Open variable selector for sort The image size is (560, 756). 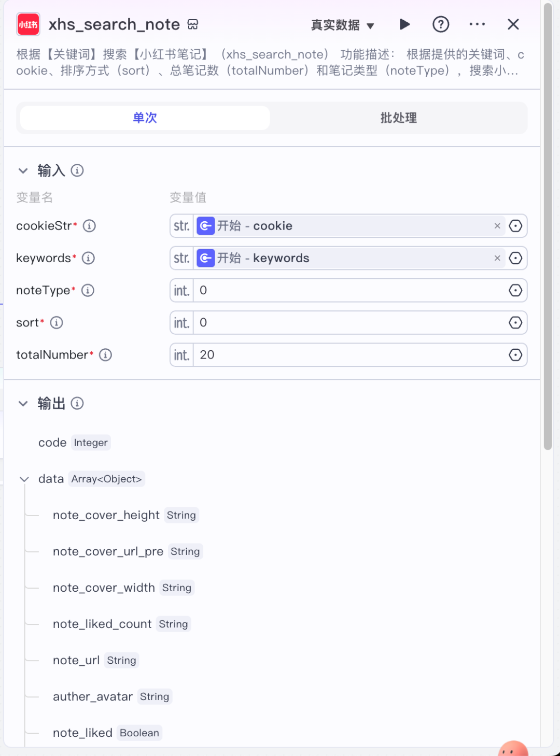[515, 323]
